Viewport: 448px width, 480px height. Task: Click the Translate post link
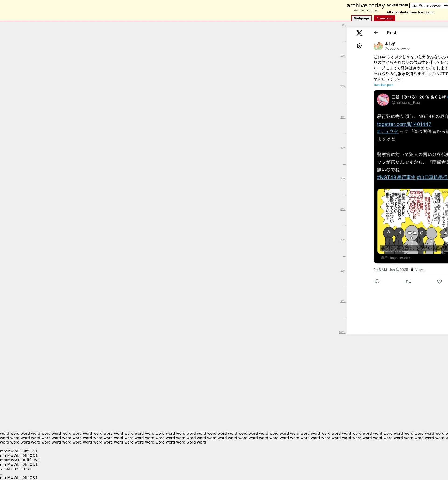[x=383, y=85]
